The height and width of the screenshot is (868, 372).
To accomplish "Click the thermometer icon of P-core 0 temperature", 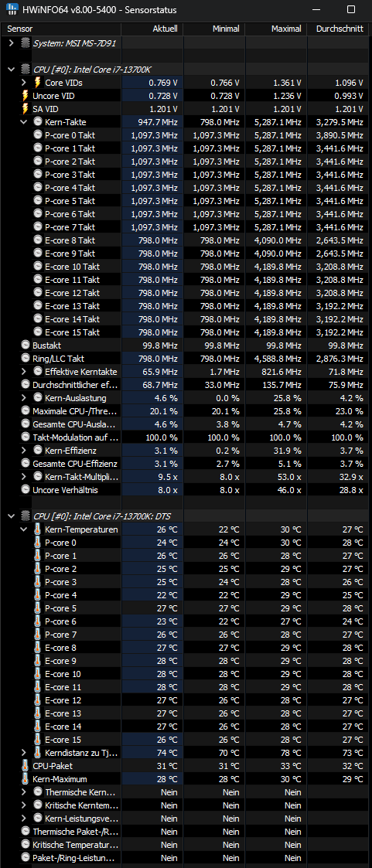I will pos(38,543).
